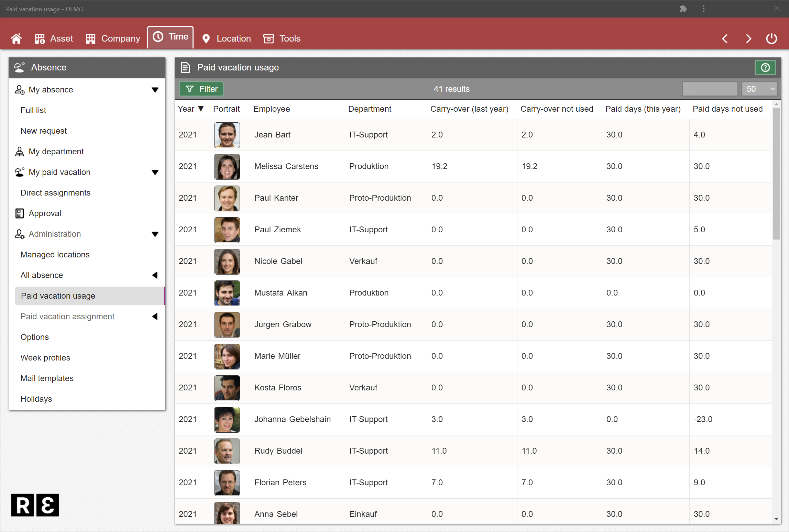Click the power/logout icon top right
The image size is (789, 532).
pyautogui.click(x=771, y=38)
